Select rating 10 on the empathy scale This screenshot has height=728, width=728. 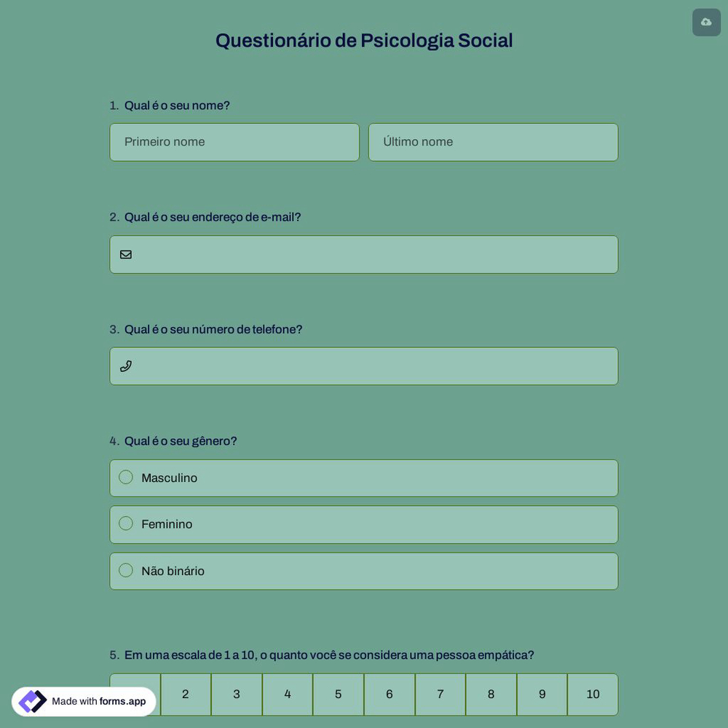coord(592,693)
